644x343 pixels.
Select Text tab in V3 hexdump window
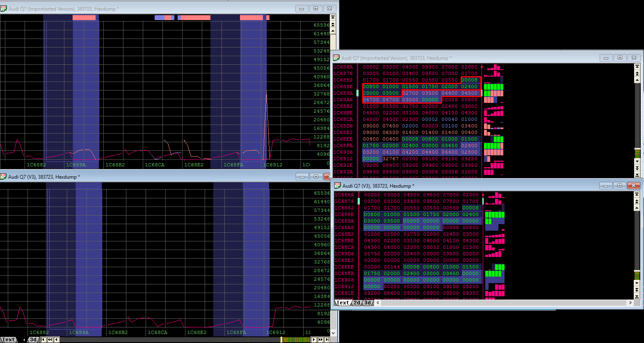click(x=343, y=303)
